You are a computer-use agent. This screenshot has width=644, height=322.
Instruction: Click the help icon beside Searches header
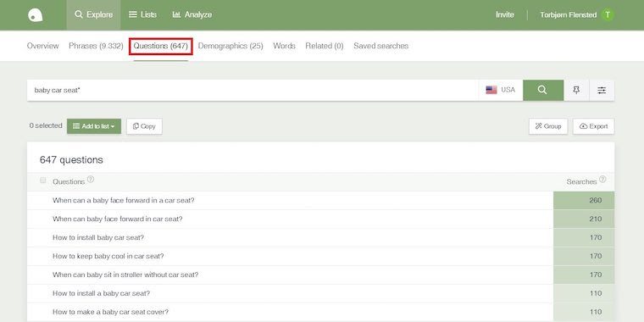point(602,180)
